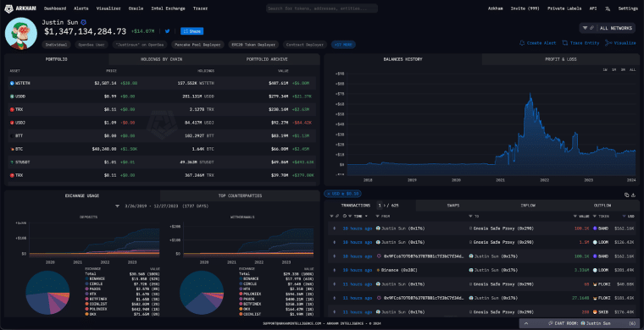Toggle the CIRCLE entry in the withdrawals legend
The height and width of the screenshot is (330, 644).
pos(247,283)
